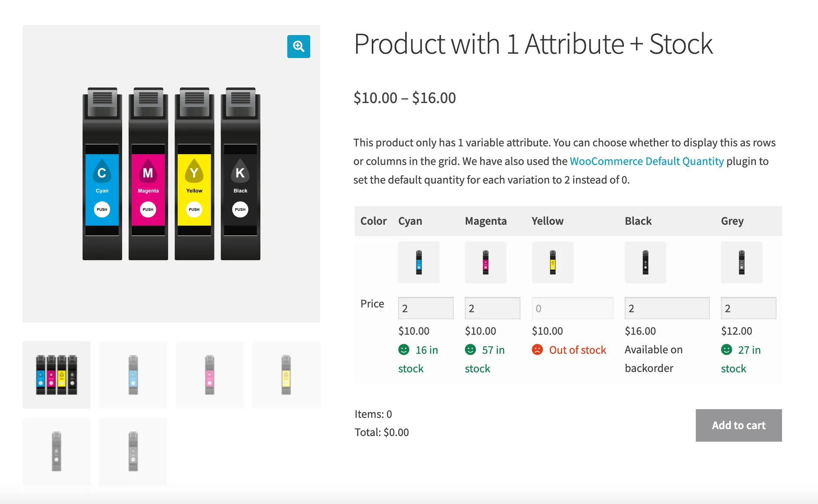818x504 pixels.
Task: Click the green smiley beside 57 in stock
Action: pyautogui.click(x=471, y=349)
